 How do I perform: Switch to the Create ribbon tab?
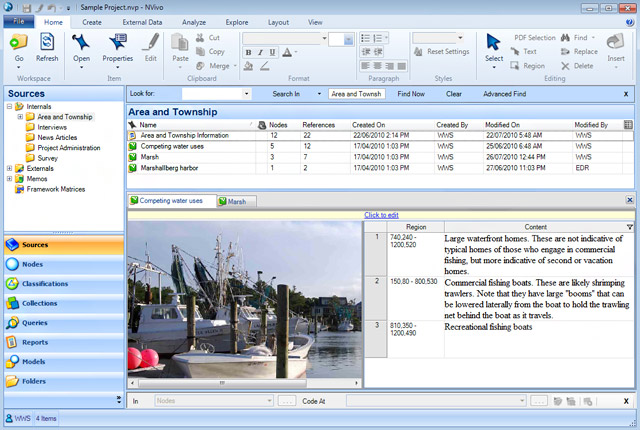pos(92,22)
